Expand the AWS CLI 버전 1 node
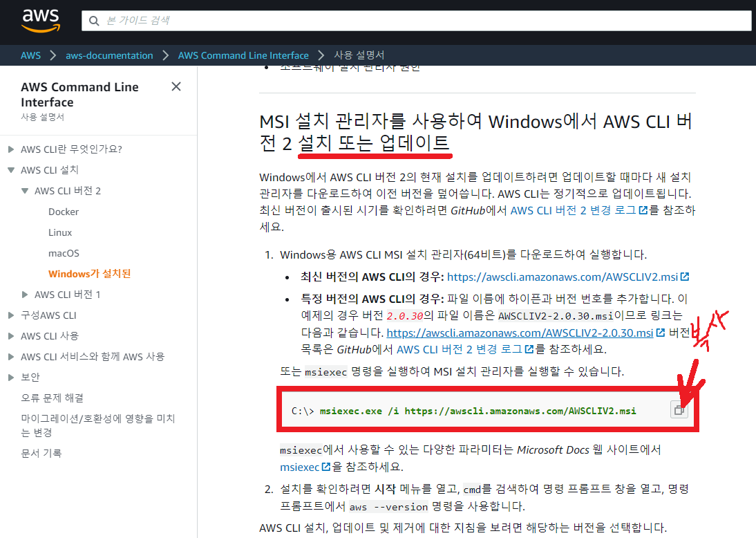The image size is (756, 538). pyautogui.click(x=25, y=295)
